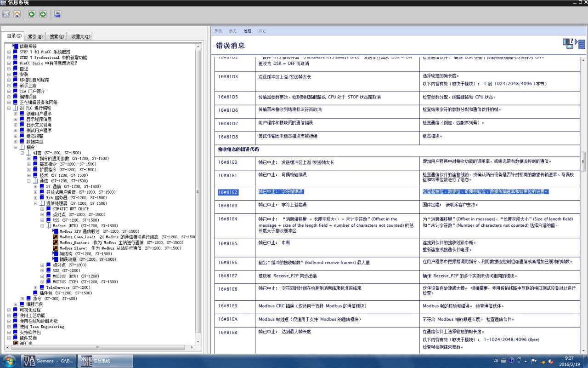Click the book icon beside TIA 门户简介
This screenshot has width=588, height=368.
(16, 91)
